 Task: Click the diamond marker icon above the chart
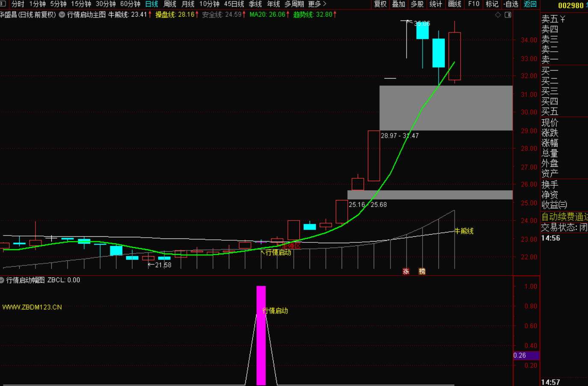(498, 15)
